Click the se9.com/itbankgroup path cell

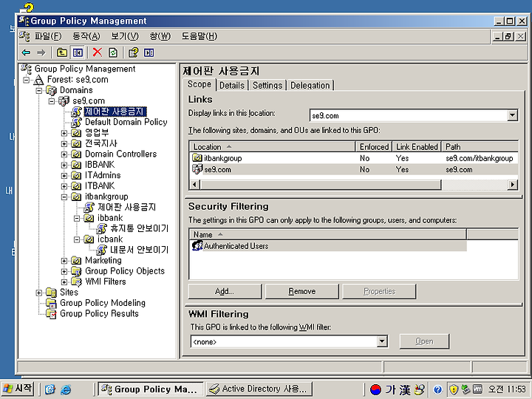coord(479,158)
